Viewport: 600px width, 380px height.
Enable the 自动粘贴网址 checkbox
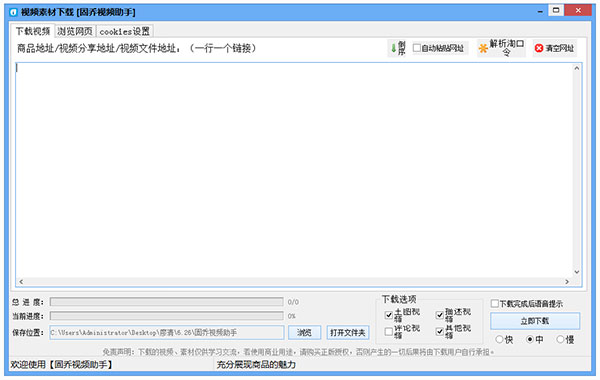[417, 48]
